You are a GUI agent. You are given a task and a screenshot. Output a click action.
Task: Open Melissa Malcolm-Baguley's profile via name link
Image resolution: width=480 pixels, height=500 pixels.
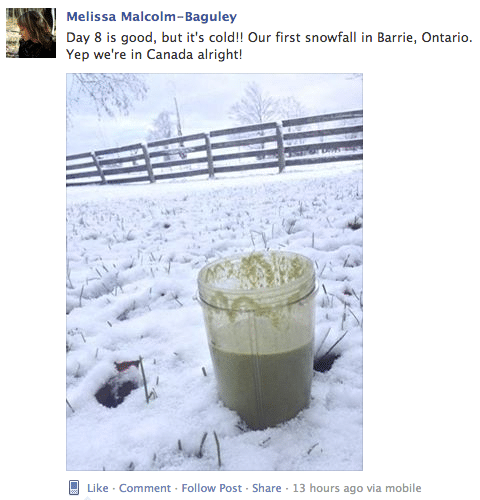[152, 16]
